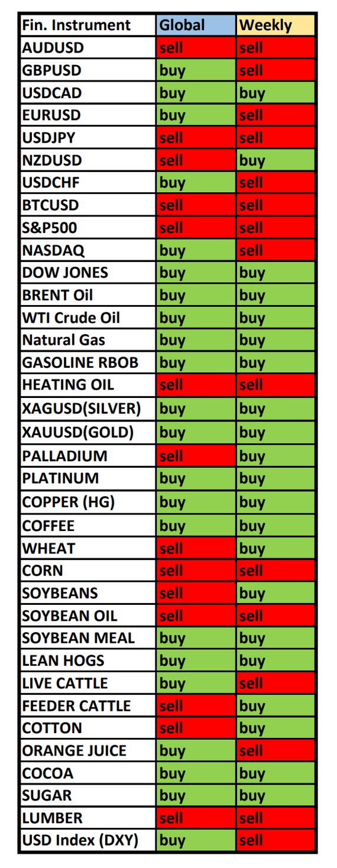Click the BTCUSD instrument cell

coord(88,205)
